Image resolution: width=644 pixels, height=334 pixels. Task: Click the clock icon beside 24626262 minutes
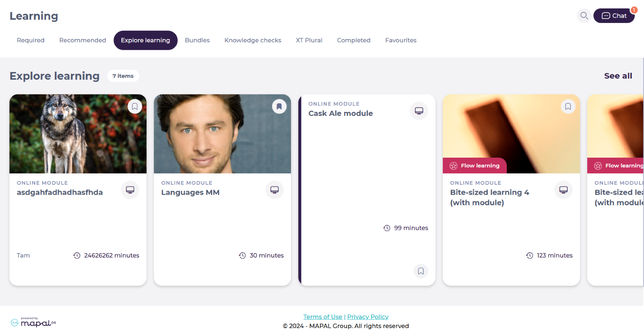tap(77, 256)
